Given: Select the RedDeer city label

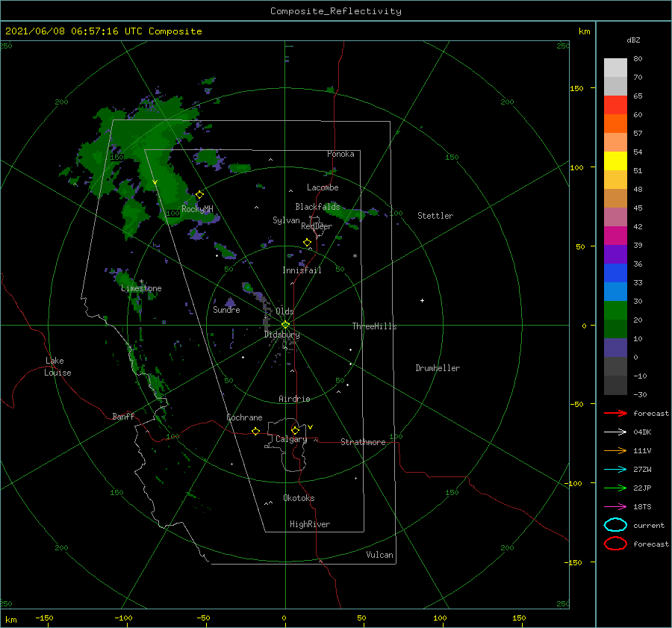Looking at the screenshot, I should click(x=317, y=226).
